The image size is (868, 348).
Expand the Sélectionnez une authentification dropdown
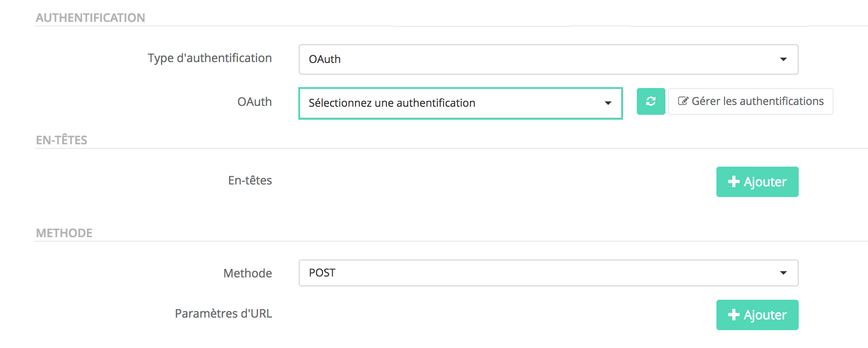pyautogui.click(x=460, y=103)
